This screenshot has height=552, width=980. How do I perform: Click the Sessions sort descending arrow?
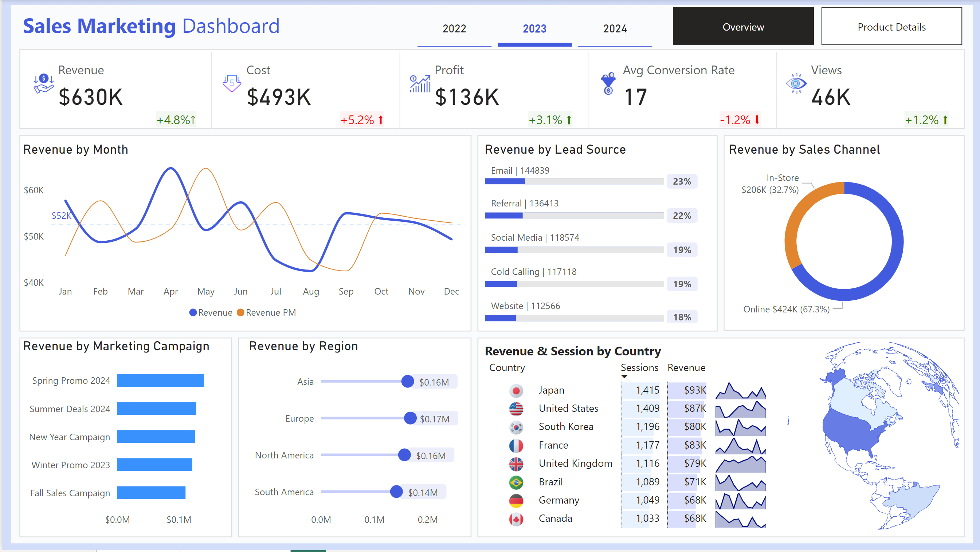click(x=624, y=376)
